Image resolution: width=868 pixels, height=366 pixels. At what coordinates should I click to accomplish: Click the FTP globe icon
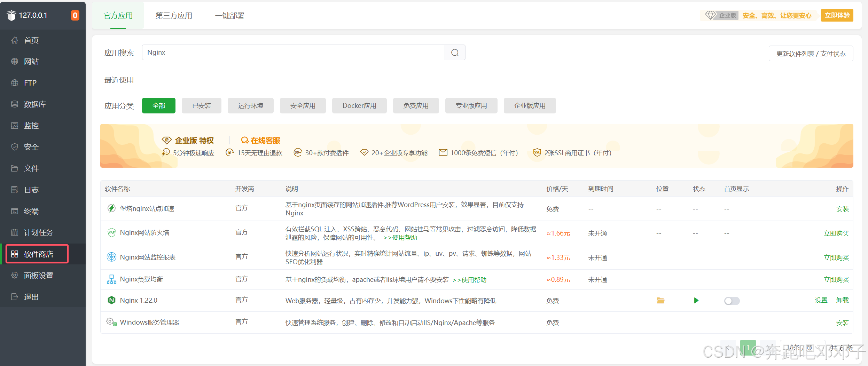coord(15,83)
